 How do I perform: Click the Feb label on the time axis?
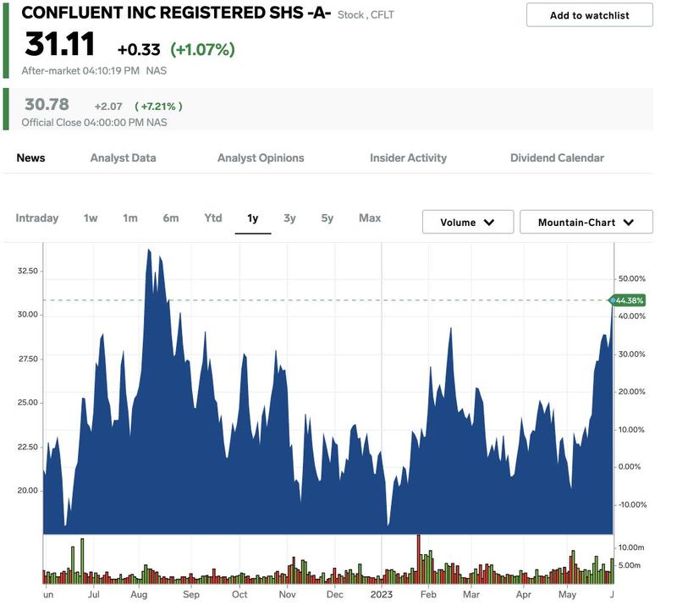428,595
